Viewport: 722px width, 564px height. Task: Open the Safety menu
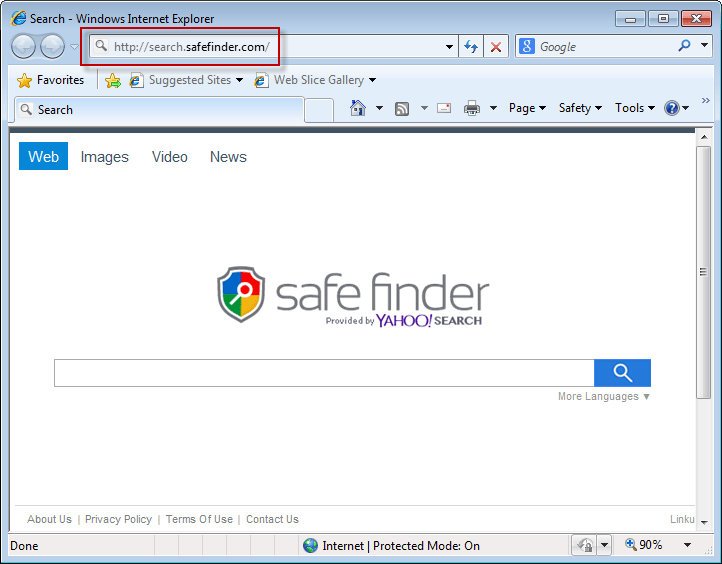click(580, 108)
